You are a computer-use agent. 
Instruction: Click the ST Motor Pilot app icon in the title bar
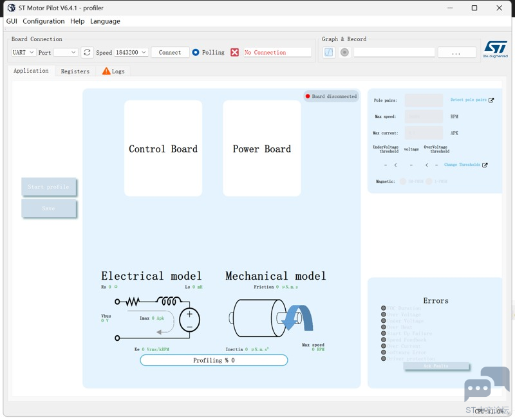coord(12,8)
